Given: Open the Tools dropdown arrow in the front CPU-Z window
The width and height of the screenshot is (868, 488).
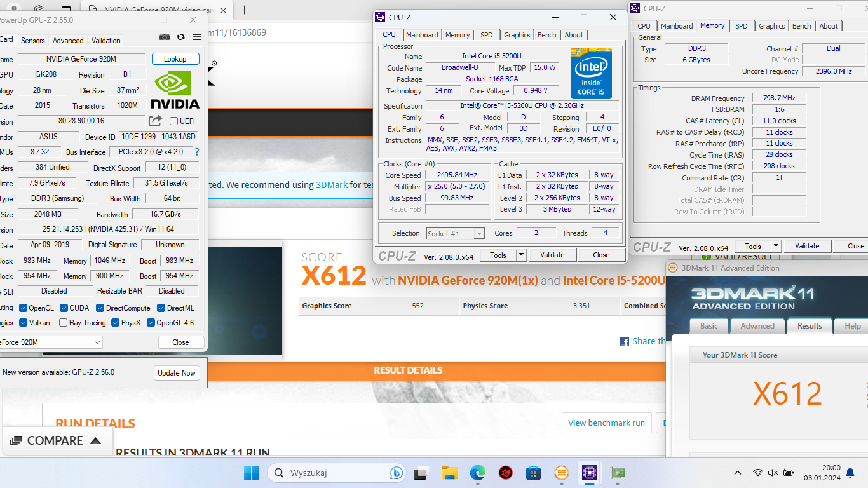Looking at the screenshot, I should pos(521,255).
